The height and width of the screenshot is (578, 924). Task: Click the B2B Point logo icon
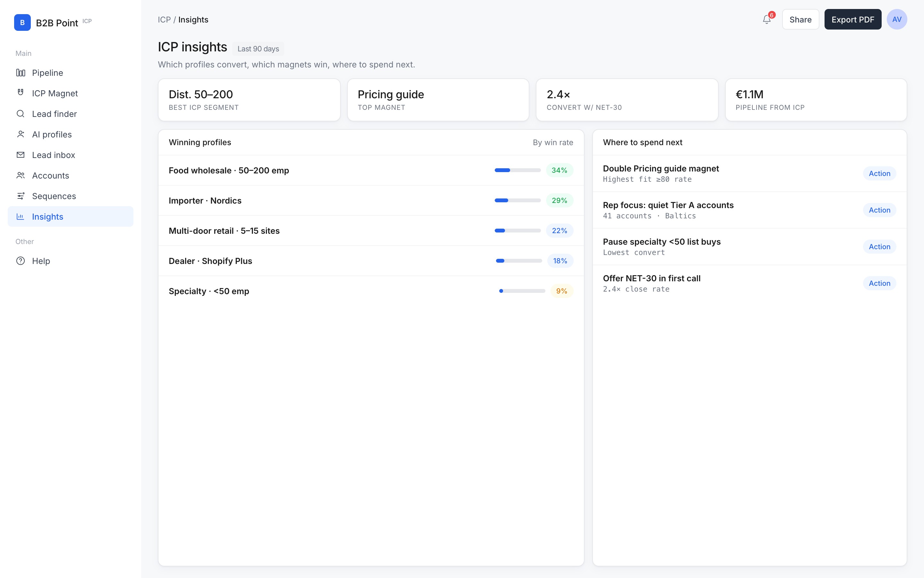point(22,22)
